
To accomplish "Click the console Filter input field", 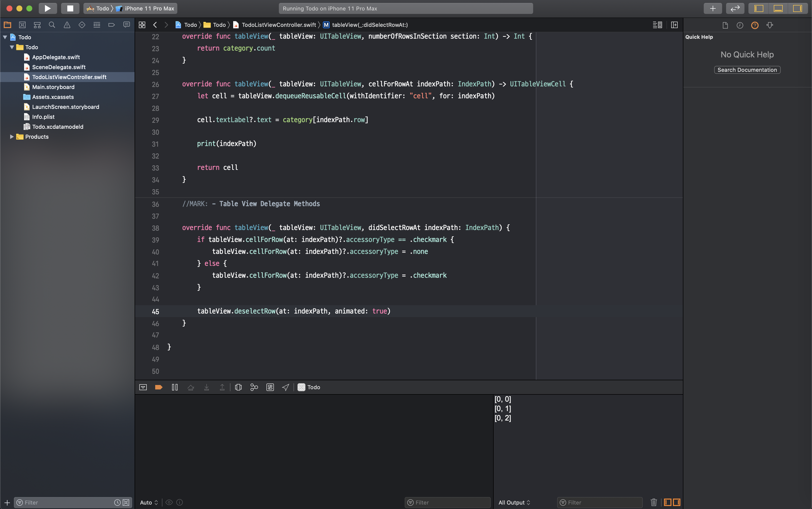I will 602,502.
